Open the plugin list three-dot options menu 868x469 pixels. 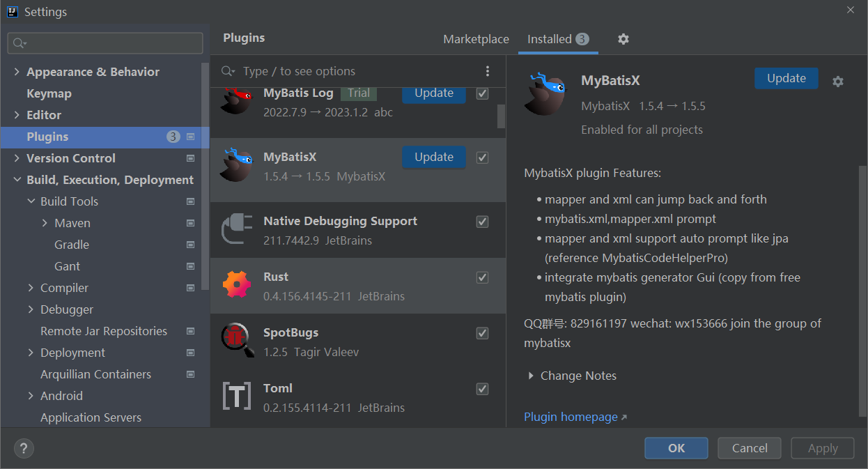click(x=488, y=71)
